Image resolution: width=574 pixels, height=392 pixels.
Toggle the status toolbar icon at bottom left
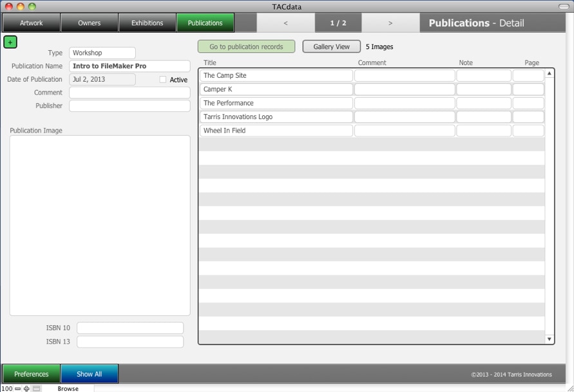[37, 388]
